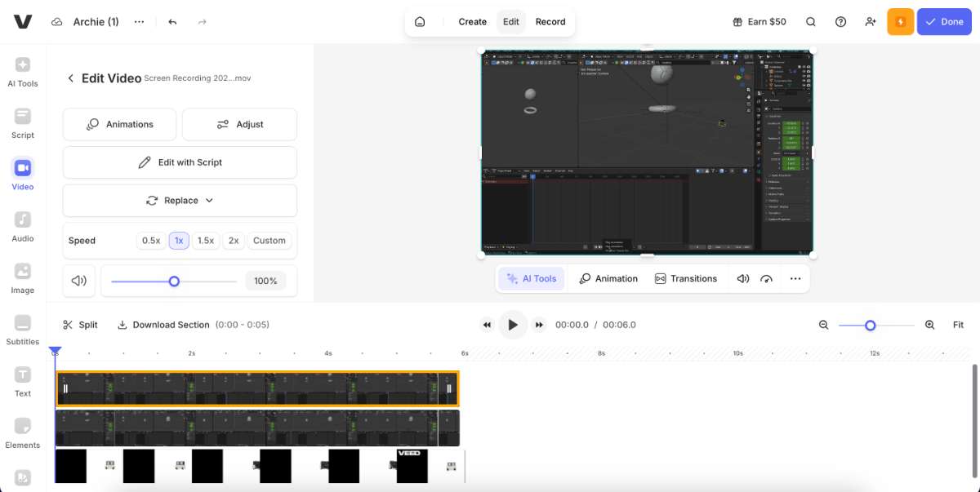Viewport: 980px width, 492px height.
Task: Skip backward in playback
Action: 488,325
